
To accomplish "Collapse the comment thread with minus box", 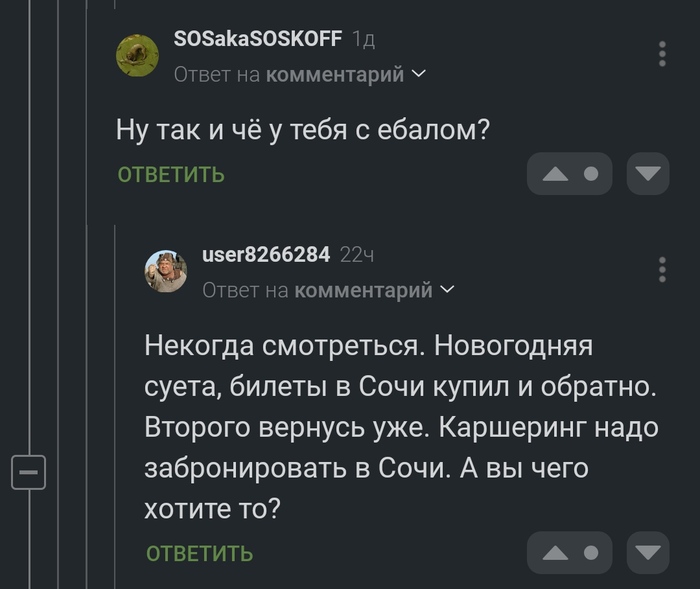I will tap(29, 470).
